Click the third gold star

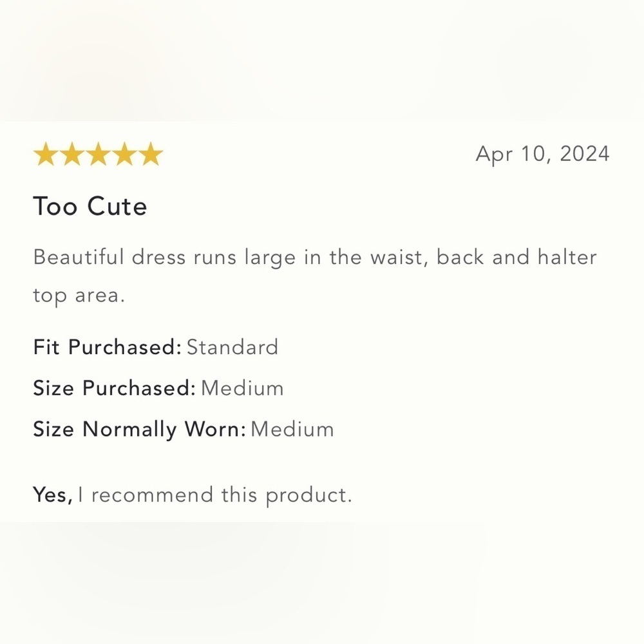tap(98, 154)
